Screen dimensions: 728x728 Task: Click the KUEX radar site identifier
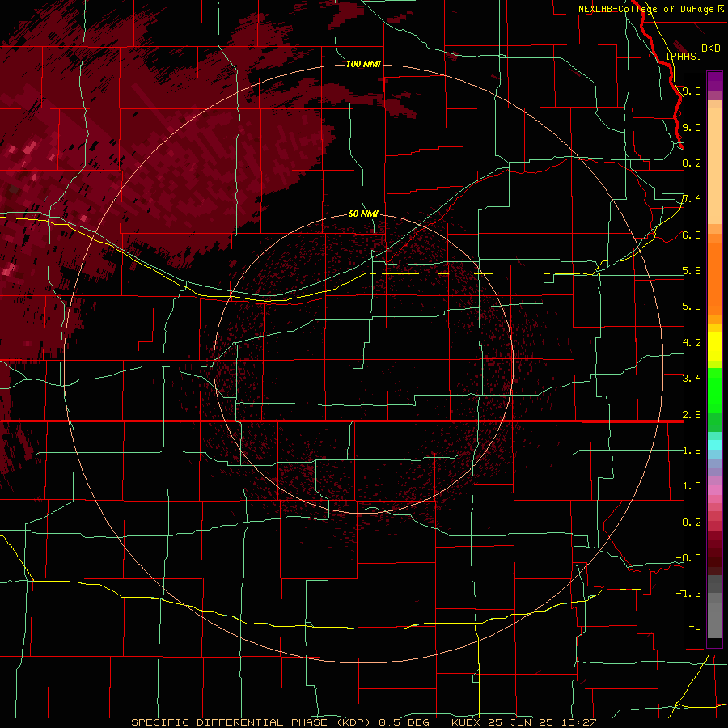pyautogui.click(x=467, y=722)
